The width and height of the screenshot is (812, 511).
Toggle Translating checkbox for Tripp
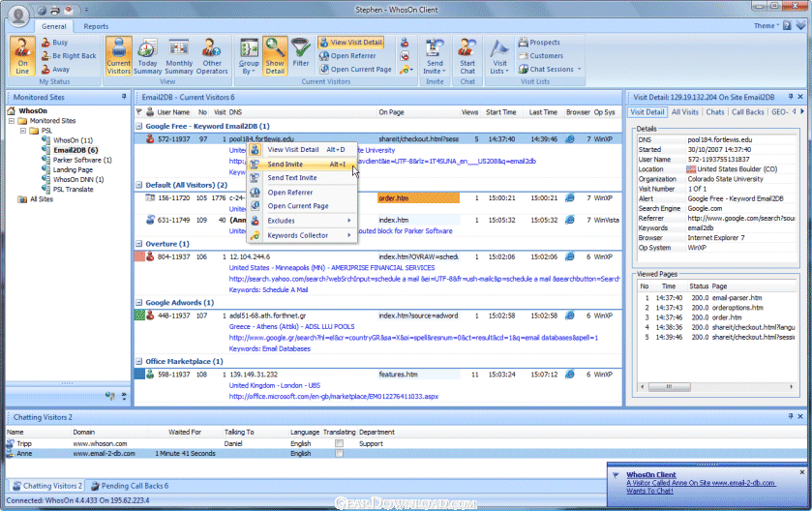tap(339, 443)
